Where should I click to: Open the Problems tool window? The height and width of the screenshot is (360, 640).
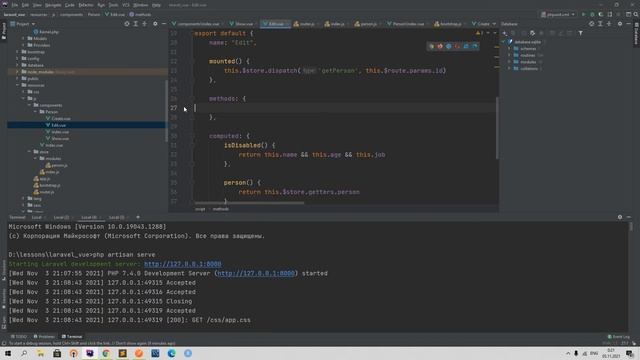tap(44, 337)
